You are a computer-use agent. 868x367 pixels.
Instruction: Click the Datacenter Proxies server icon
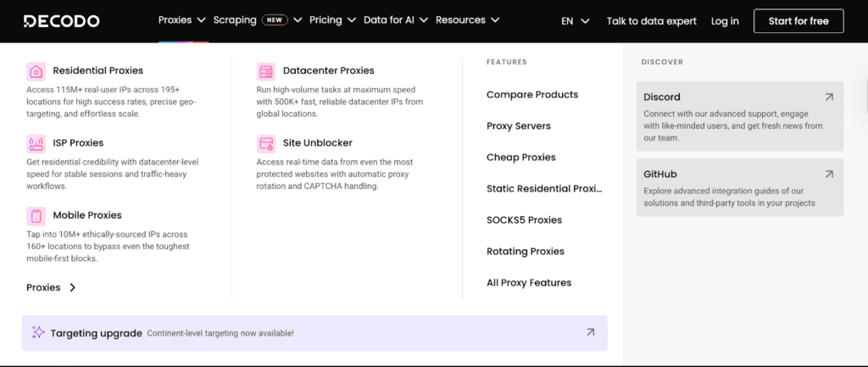(x=265, y=71)
